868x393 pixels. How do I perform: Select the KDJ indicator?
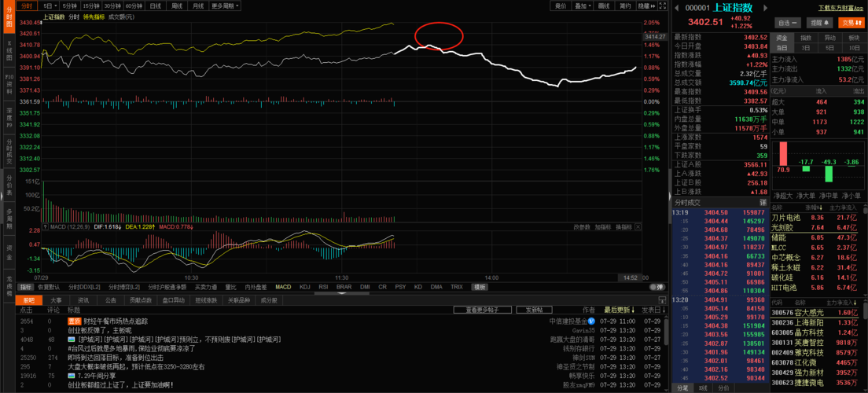coord(304,287)
